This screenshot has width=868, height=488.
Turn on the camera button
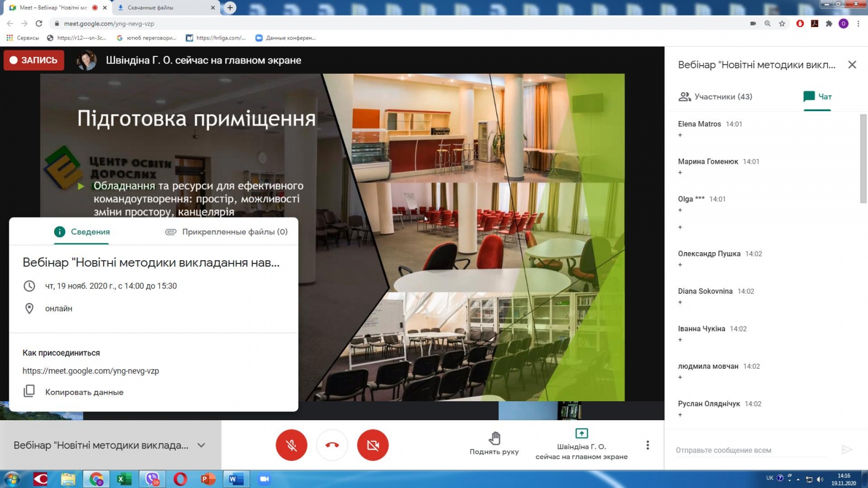[x=373, y=445]
